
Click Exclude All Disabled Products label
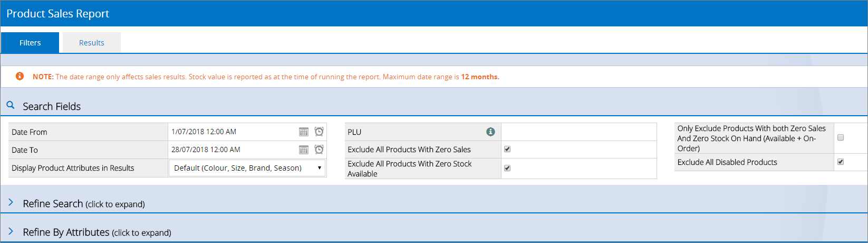tap(727, 162)
